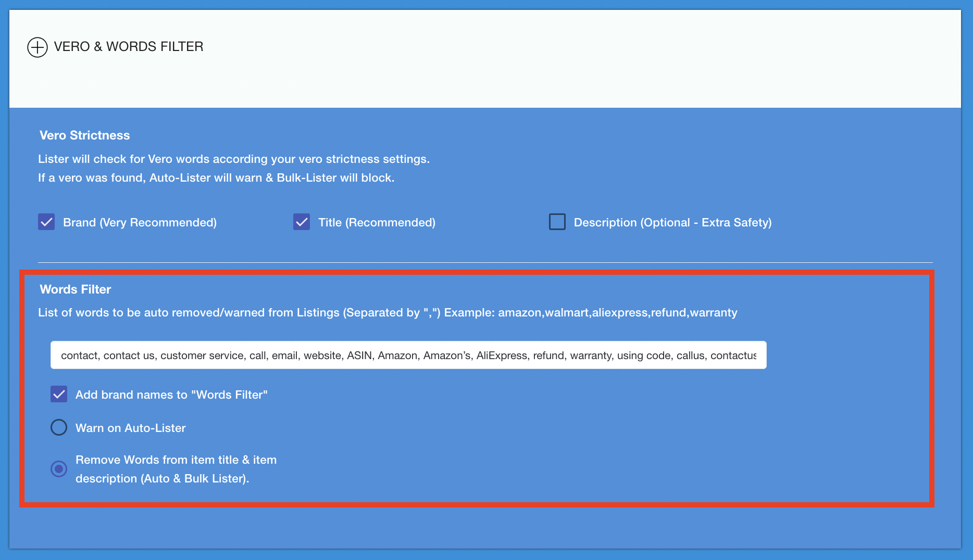The image size is (973, 560).
Task: Toggle Add brand names to "Words Filter" checkbox
Action: click(x=59, y=394)
